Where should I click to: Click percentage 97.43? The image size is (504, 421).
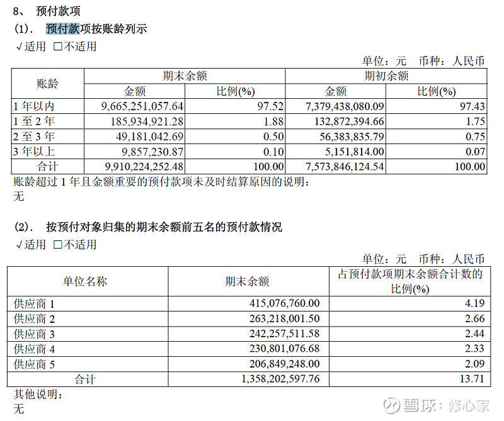(472, 106)
